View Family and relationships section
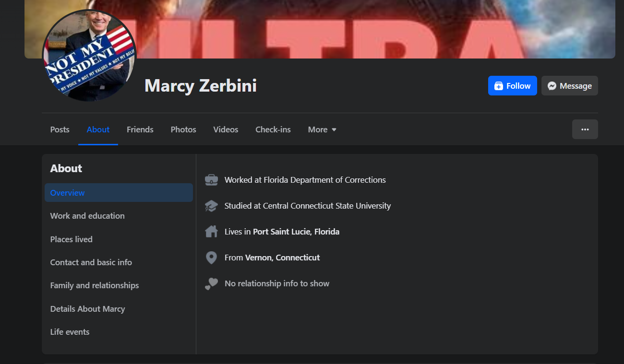This screenshot has height=364, width=624. tap(119, 285)
